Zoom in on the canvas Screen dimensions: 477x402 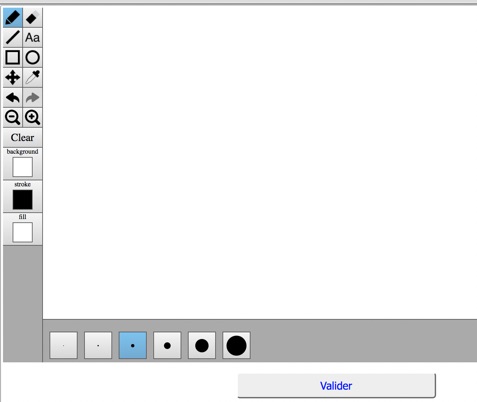coord(32,117)
